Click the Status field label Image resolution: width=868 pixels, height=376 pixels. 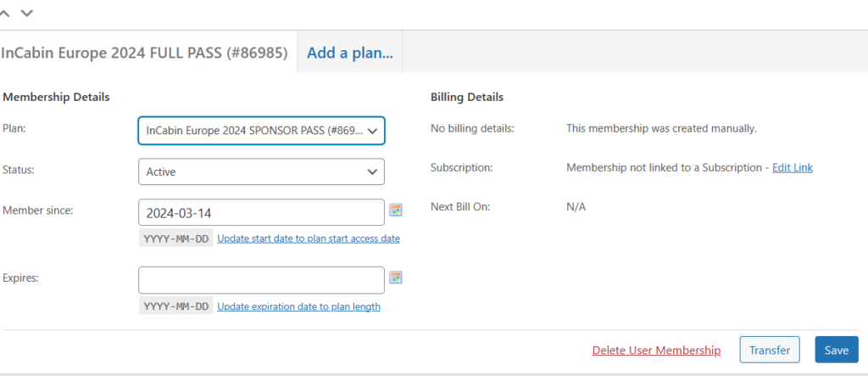pyautogui.click(x=19, y=168)
